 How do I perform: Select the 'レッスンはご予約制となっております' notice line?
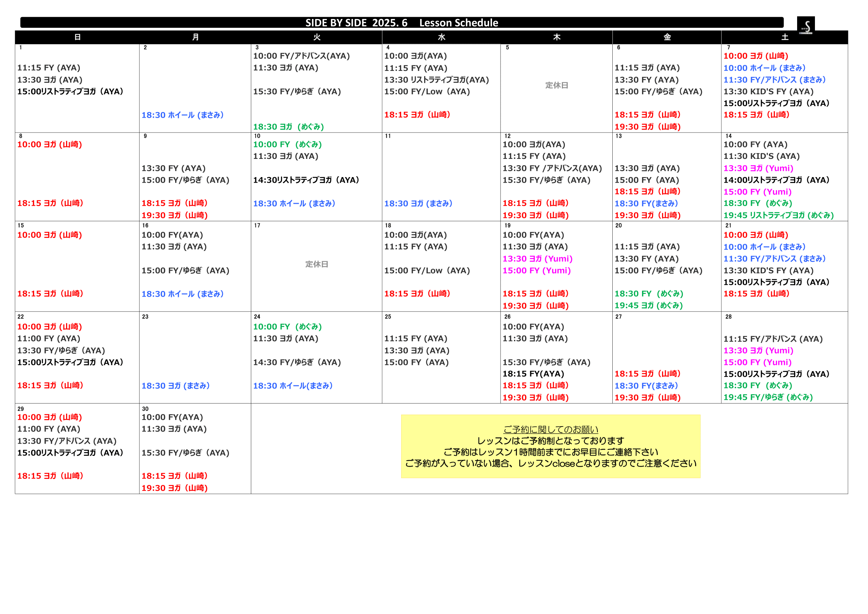(x=551, y=441)
